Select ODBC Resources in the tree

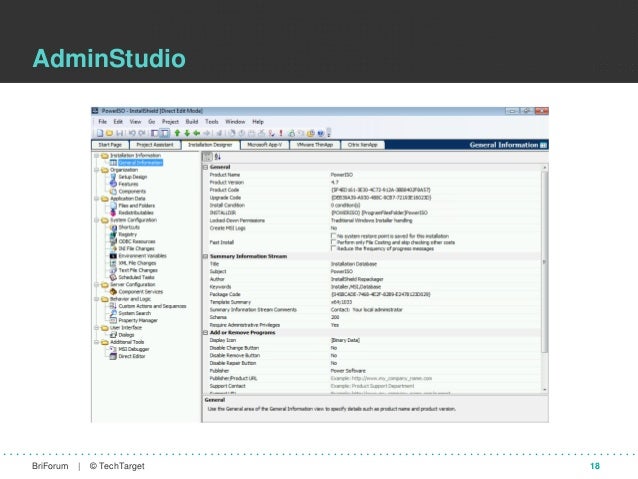(x=137, y=241)
